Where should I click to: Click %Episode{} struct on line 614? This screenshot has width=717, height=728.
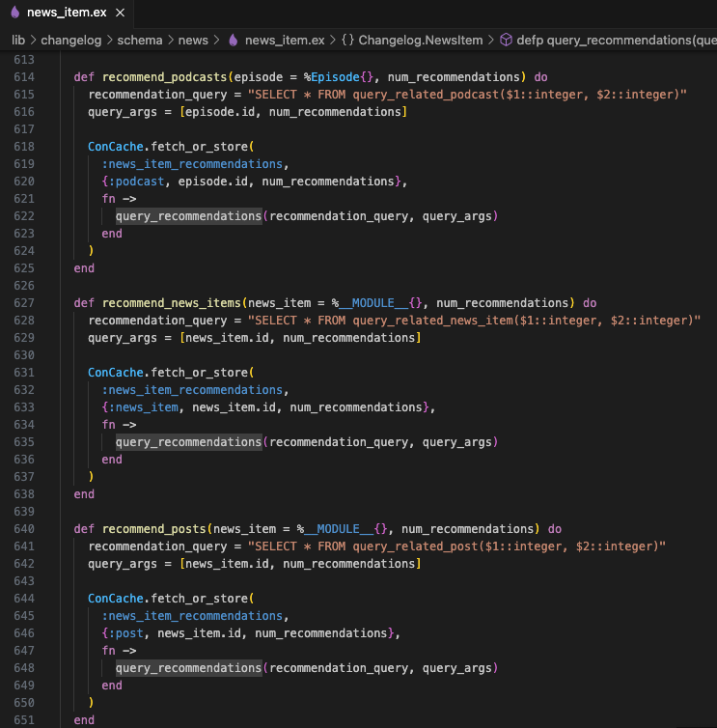339,77
